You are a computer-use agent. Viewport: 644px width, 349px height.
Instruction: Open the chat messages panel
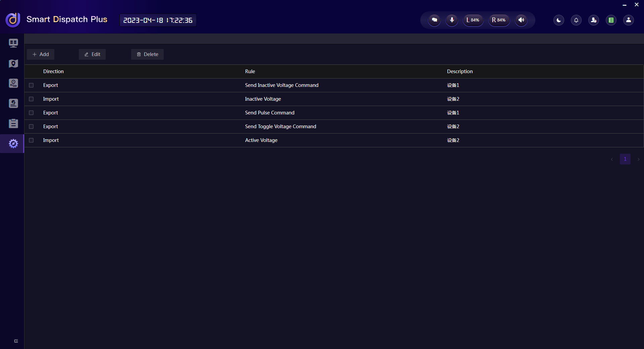[x=434, y=20]
